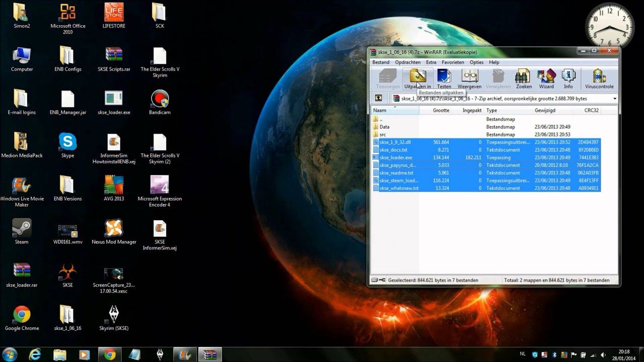
Task: Select the skse_papyrus_d... file
Action: pos(486,165)
